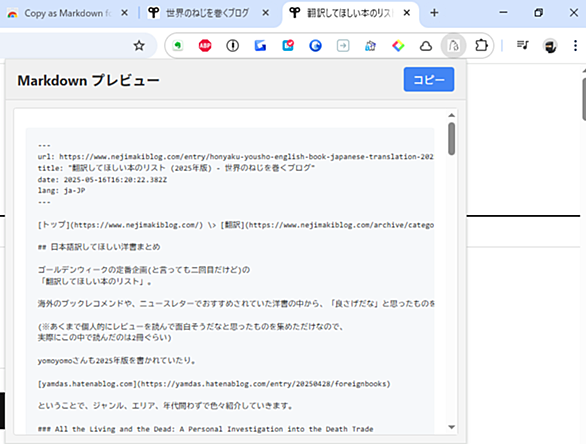Click the cloud-shaped extension icon
The width and height of the screenshot is (586, 444).
click(426, 46)
